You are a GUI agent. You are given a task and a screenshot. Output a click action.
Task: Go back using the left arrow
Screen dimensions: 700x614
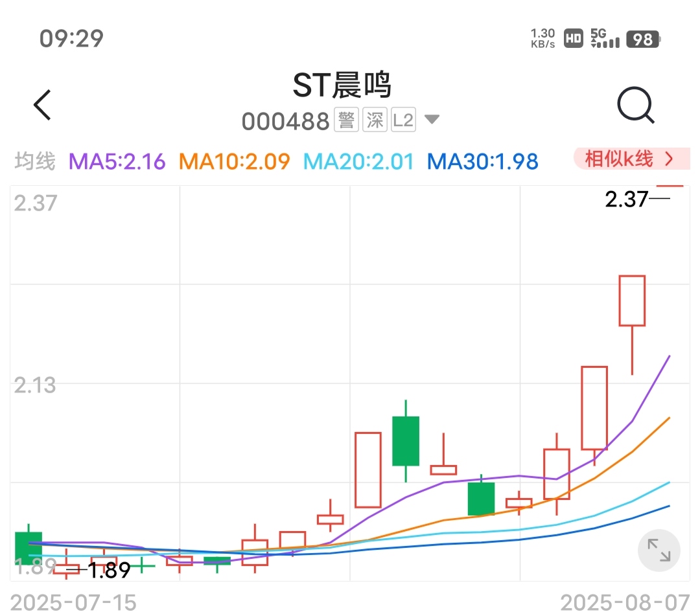[x=42, y=105]
